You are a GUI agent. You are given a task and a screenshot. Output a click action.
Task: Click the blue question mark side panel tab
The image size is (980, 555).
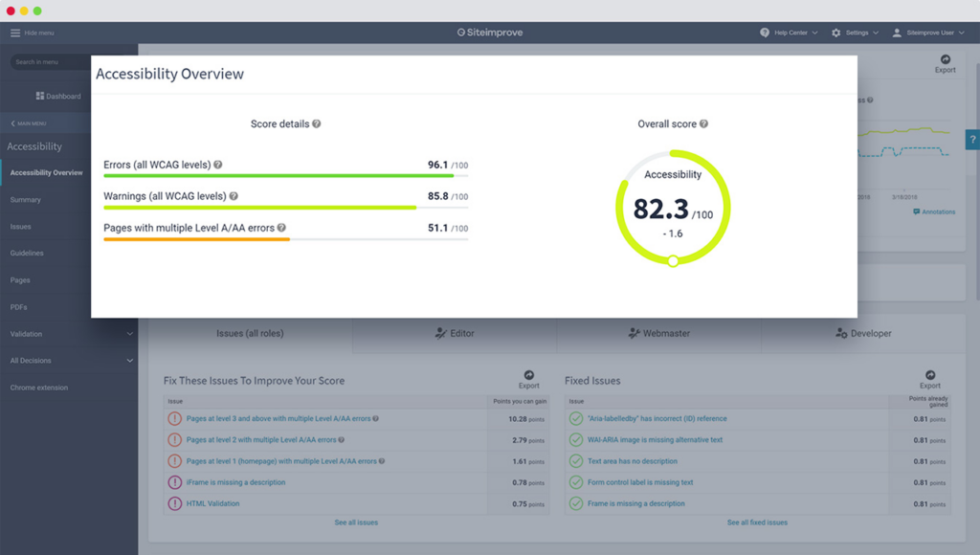(972, 140)
